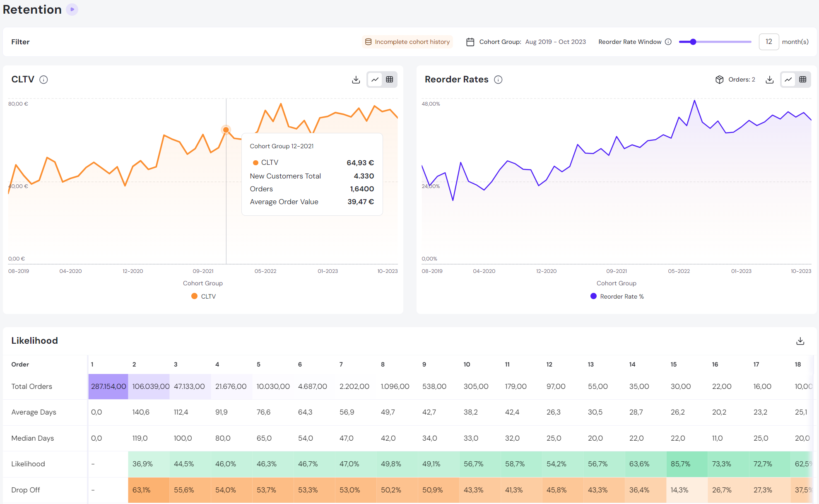This screenshot has height=504, width=819.
Task: Switch CLTV panel to table view
Action: (389, 80)
